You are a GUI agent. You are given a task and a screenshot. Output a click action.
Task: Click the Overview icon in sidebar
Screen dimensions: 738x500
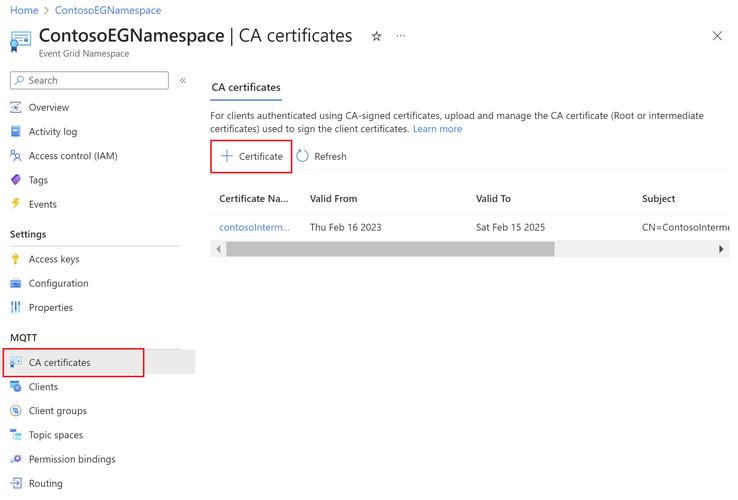pyautogui.click(x=16, y=107)
